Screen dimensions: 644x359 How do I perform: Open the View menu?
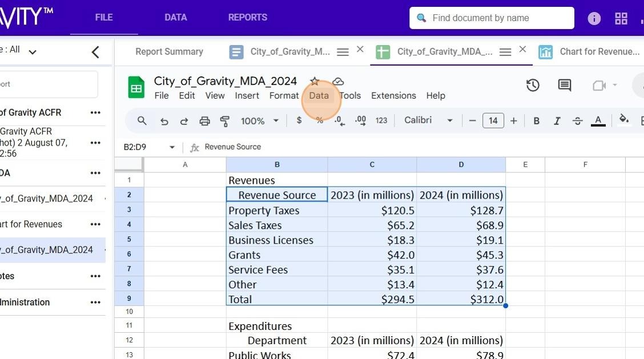coord(215,96)
